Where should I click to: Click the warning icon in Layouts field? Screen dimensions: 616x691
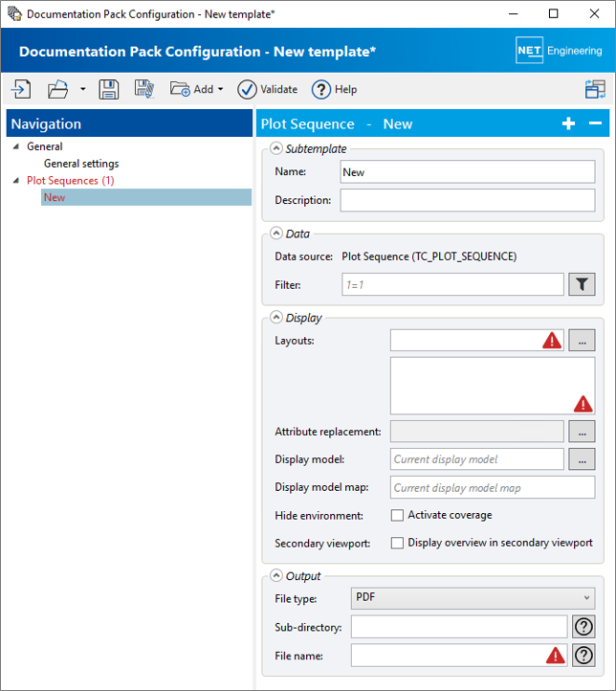pos(552,340)
